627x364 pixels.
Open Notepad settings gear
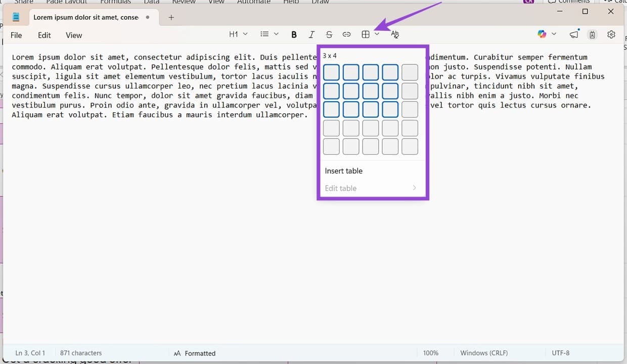tap(611, 34)
